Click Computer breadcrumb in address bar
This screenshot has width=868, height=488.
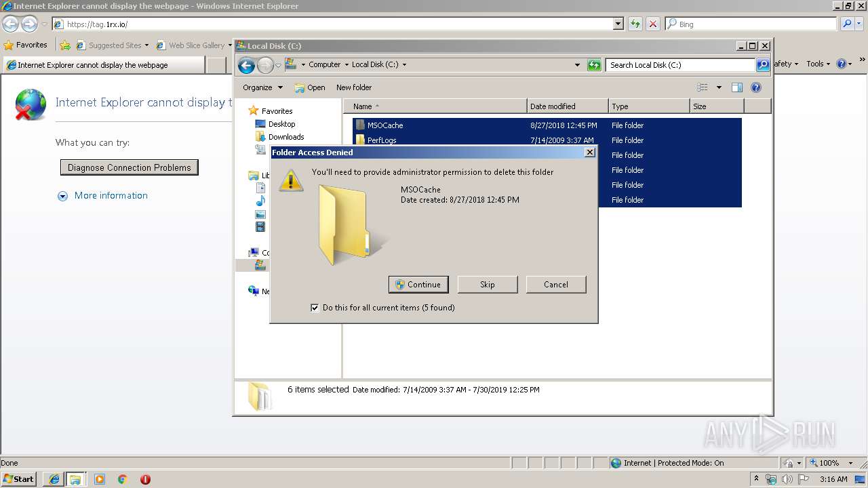324,65
